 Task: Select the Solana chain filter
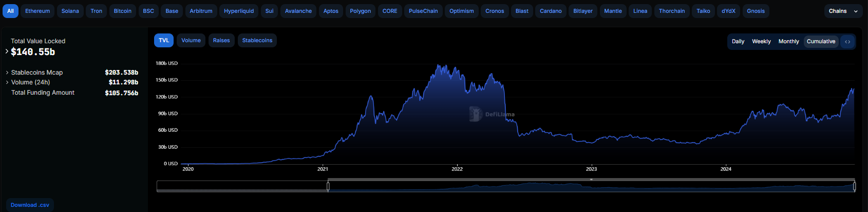pos(70,11)
